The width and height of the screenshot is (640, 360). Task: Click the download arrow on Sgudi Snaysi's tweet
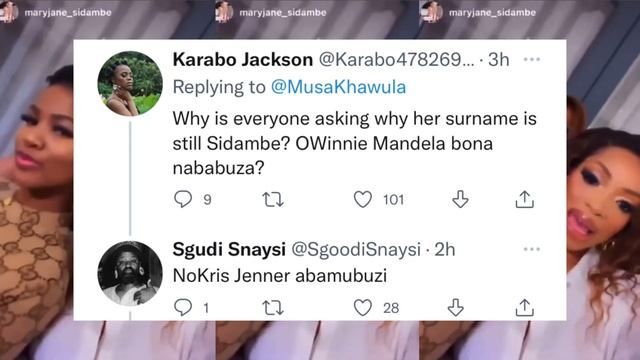[x=456, y=307]
